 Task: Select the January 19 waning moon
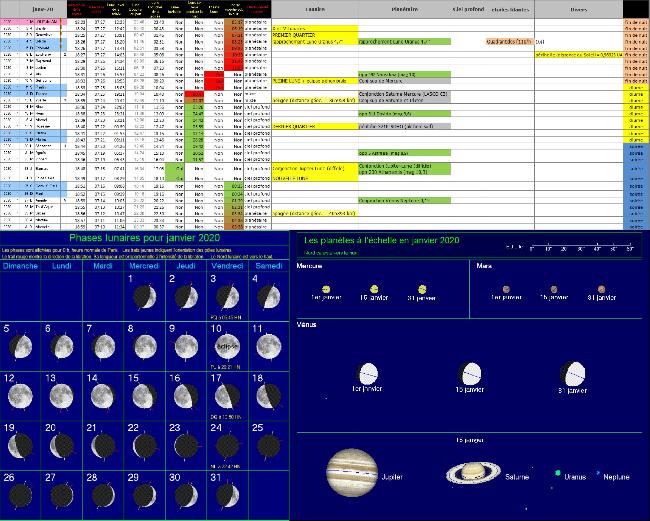[20, 446]
